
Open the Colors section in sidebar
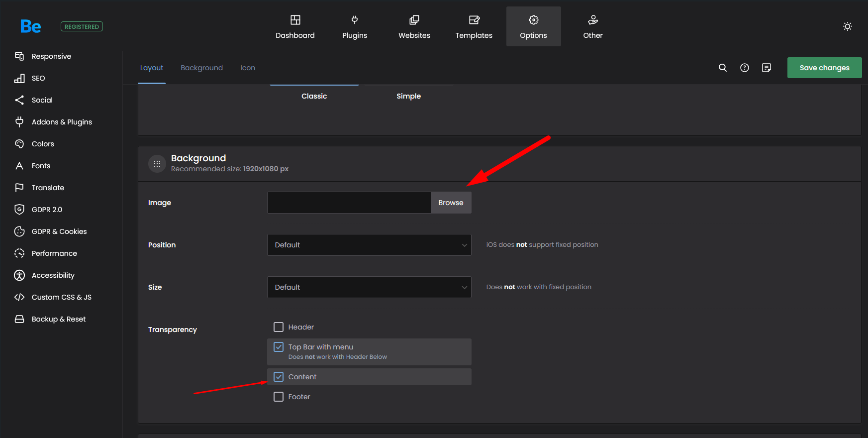(x=43, y=144)
